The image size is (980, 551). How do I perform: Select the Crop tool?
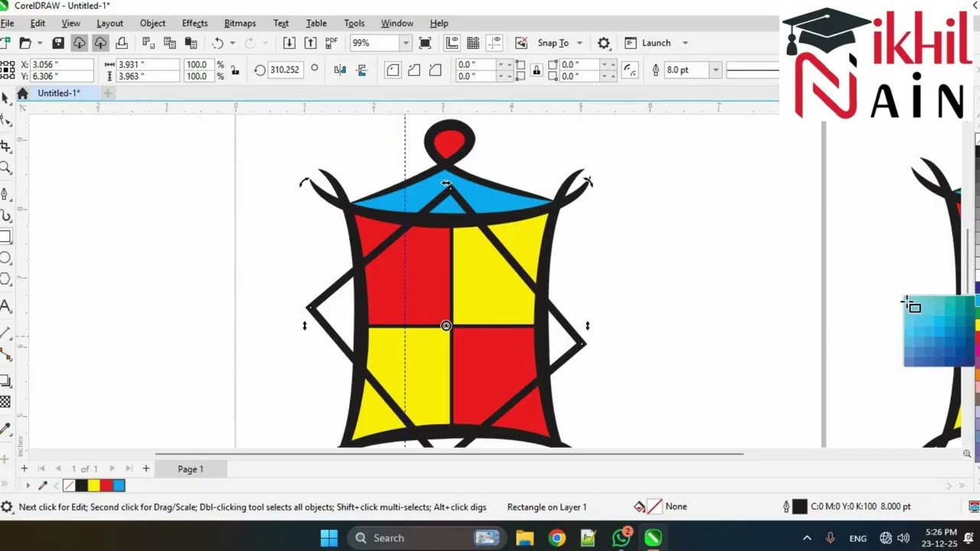click(5, 146)
